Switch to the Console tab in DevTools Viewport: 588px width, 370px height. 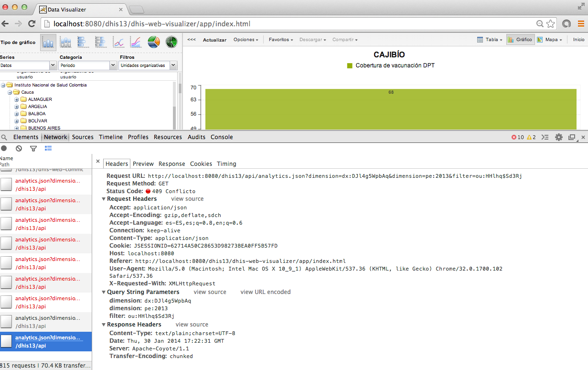222,137
